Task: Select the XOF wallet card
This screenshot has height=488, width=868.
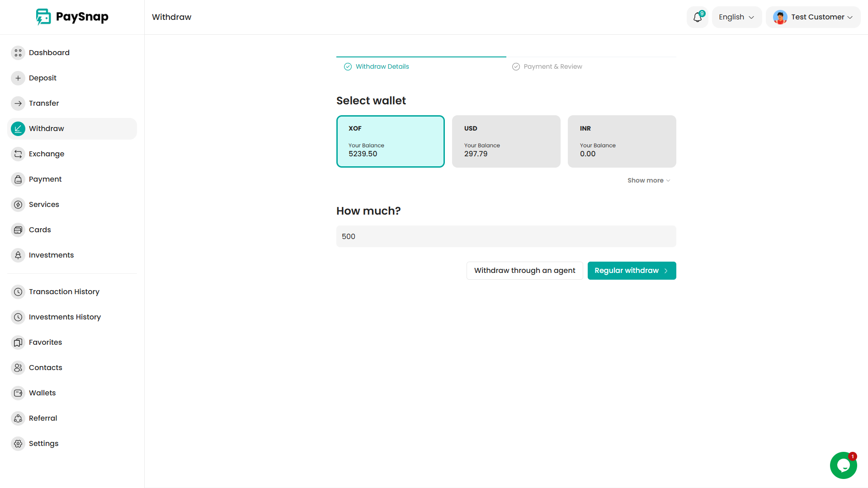Action: [x=390, y=141]
